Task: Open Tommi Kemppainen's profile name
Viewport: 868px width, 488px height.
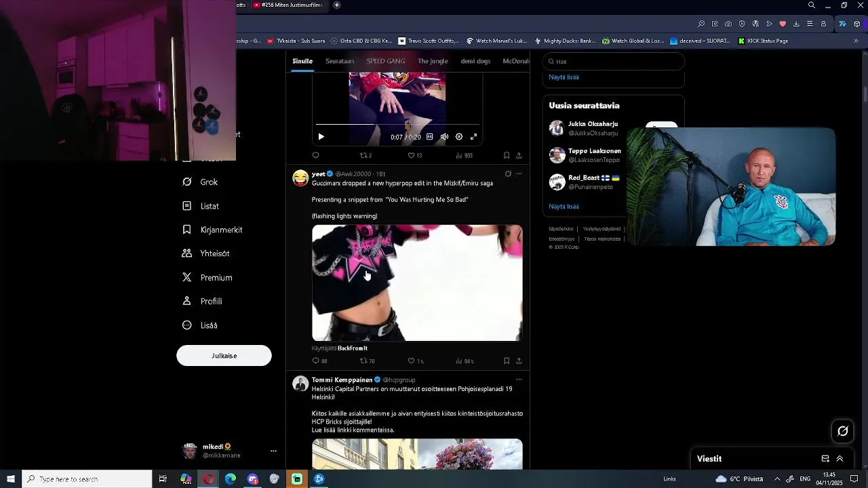Action: [x=342, y=380]
